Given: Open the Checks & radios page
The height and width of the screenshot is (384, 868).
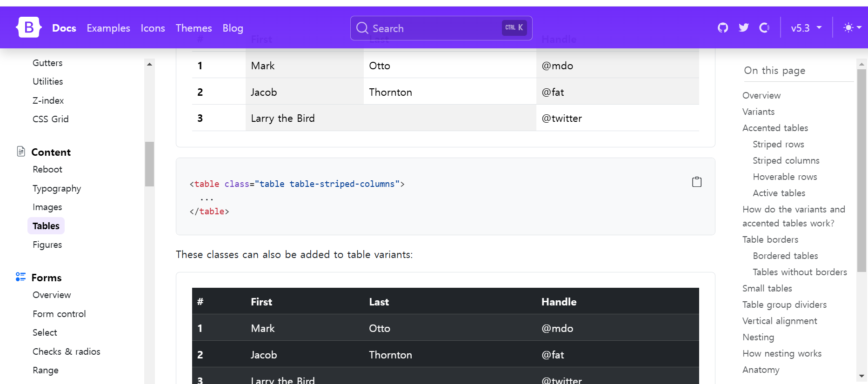Looking at the screenshot, I should tap(67, 351).
